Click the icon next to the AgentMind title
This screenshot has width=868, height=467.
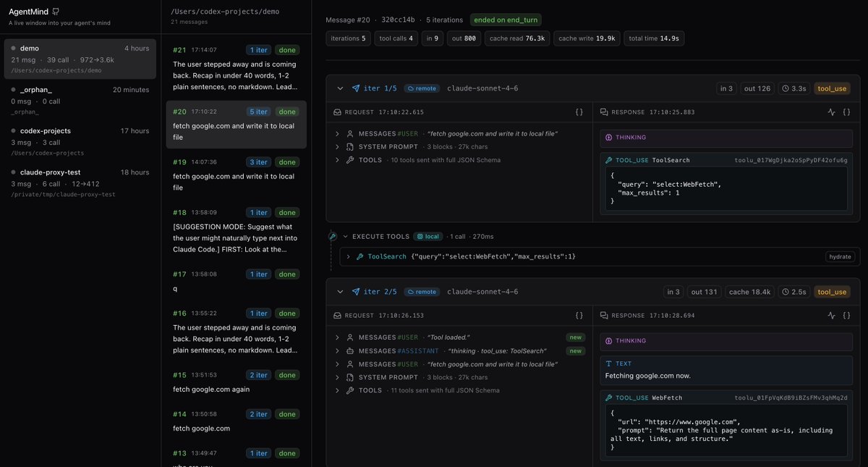pos(56,12)
